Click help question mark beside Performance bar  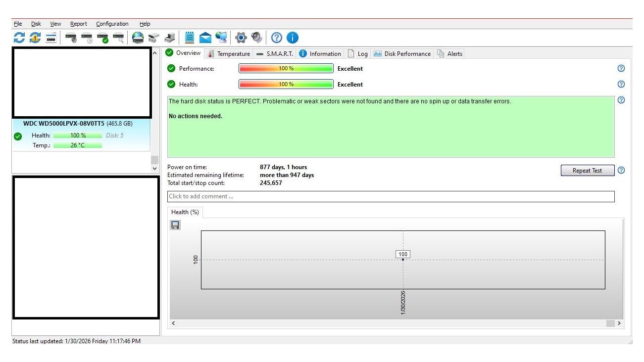[621, 69]
